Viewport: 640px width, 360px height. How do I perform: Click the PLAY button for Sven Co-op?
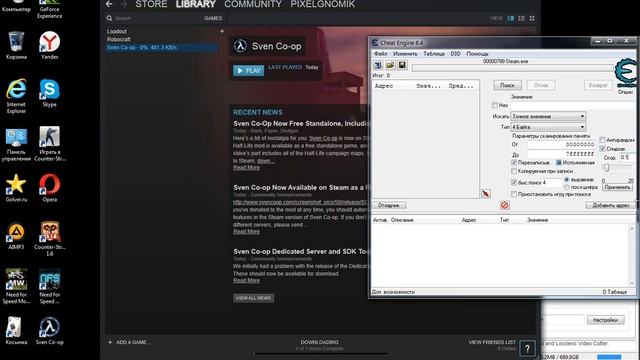[249, 71]
